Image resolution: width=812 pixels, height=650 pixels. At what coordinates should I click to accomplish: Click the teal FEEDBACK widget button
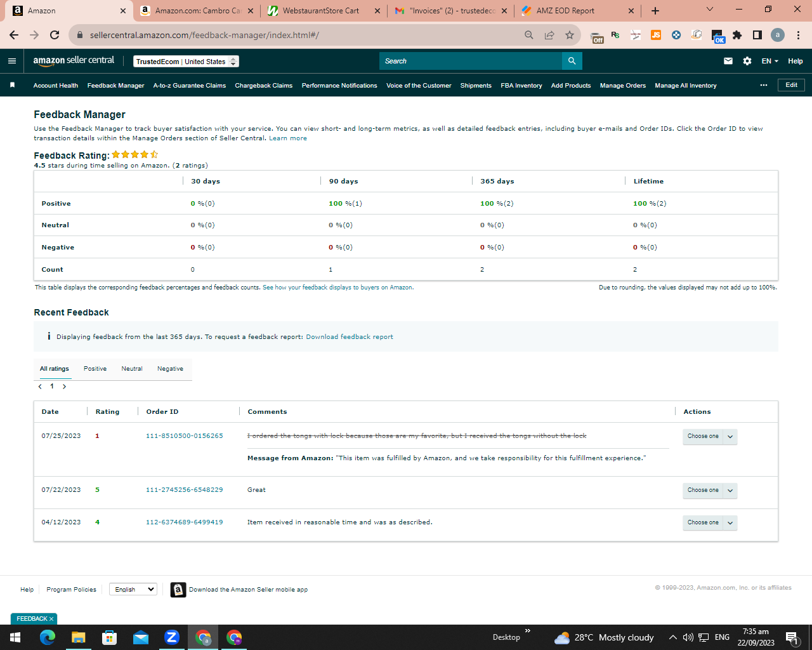34,619
